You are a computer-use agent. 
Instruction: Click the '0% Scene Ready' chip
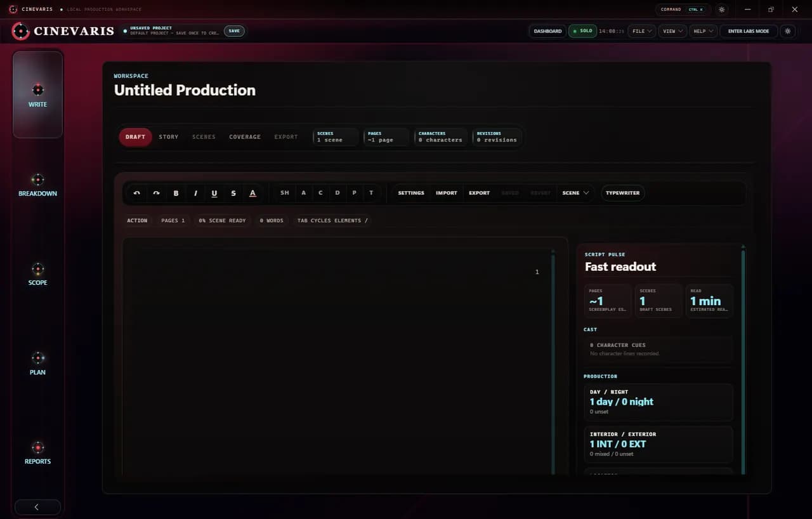coord(222,221)
